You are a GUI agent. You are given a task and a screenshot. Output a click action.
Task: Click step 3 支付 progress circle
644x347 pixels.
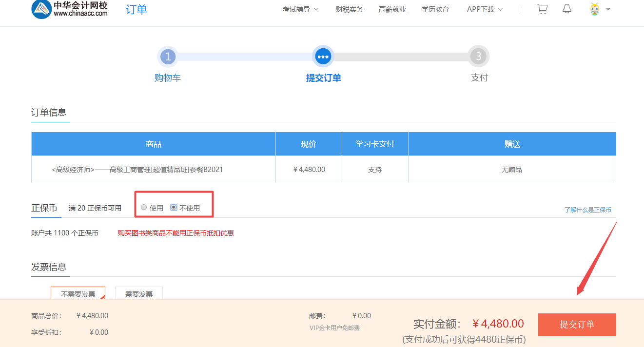point(478,56)
